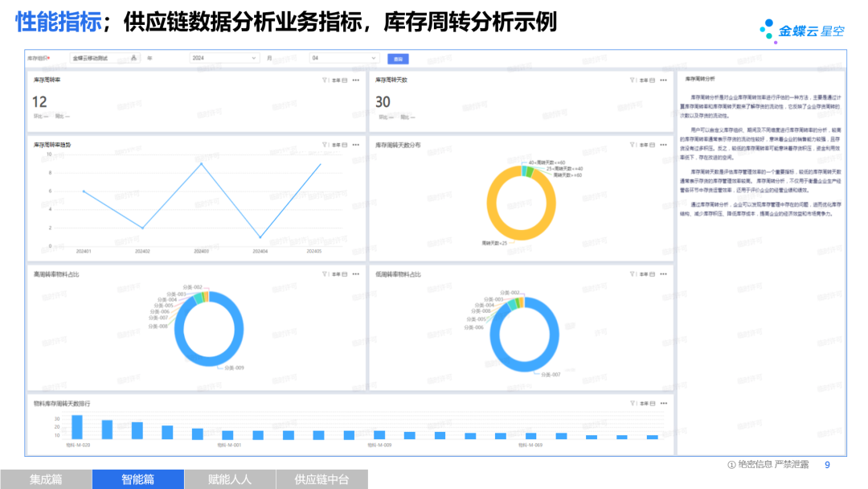
Task: Open the more menu on 库存周转率趋势 chart
Action: [x=356, y=145]
